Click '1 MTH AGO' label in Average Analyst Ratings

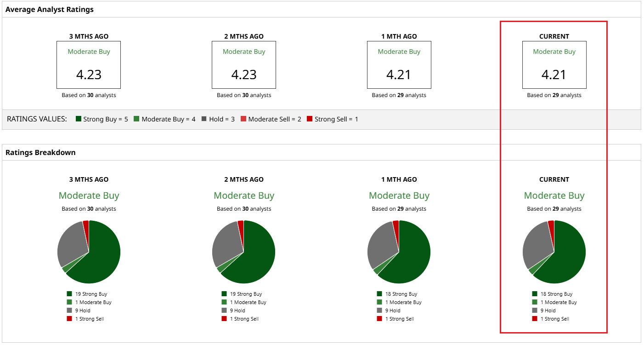point(399,36)
